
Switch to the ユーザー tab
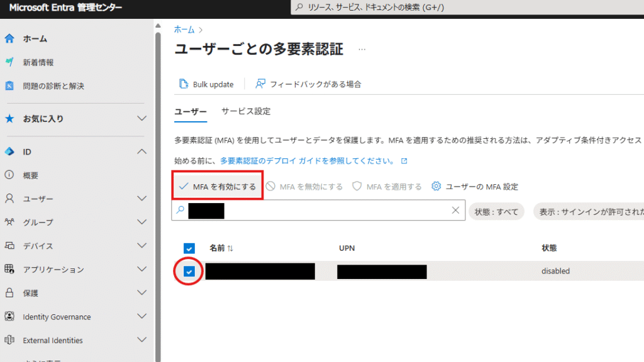point(191,112)
